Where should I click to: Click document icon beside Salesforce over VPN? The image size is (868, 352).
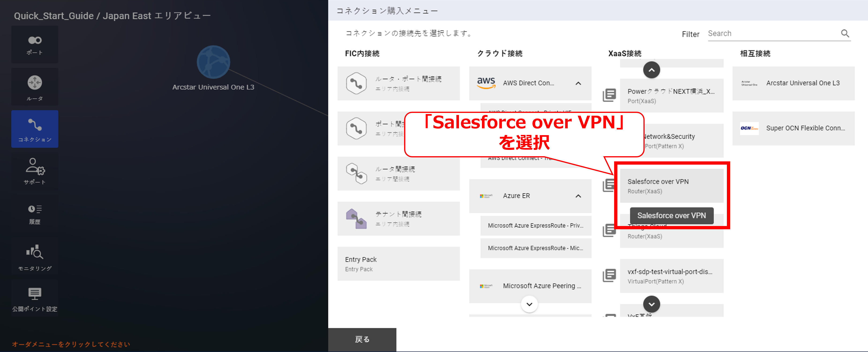coord(609,185)
